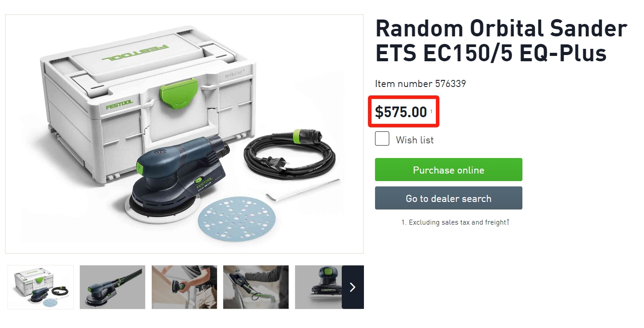
Task: Click the Excluding sales tax and freight footnote
Action: point(454,222)
